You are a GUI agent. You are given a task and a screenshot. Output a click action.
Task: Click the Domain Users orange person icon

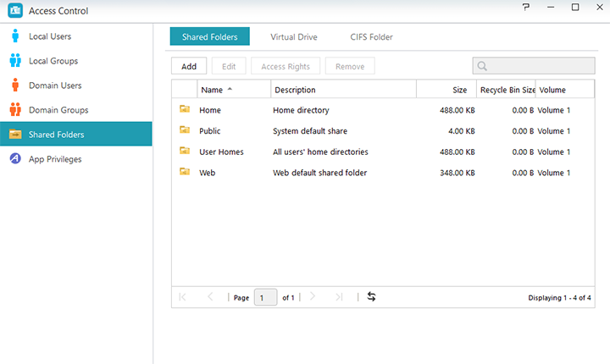15,85
